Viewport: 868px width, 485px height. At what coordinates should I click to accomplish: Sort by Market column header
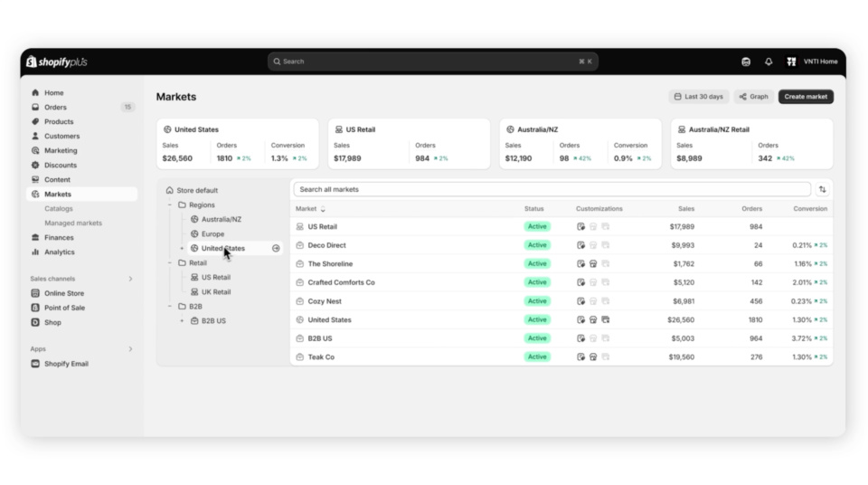[310, 209]
